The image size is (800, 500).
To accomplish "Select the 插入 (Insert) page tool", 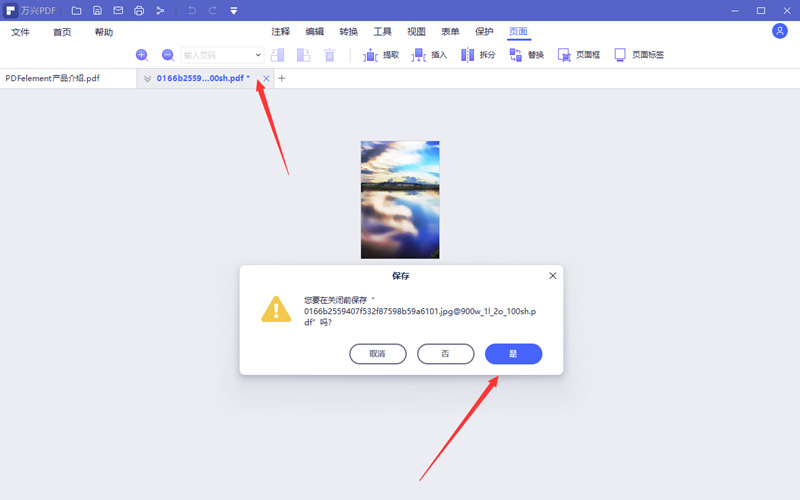I will 429,55.
